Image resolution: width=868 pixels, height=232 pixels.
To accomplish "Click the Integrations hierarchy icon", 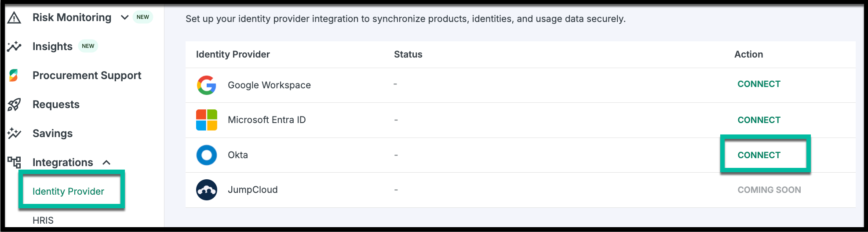I will pos(14,162).
